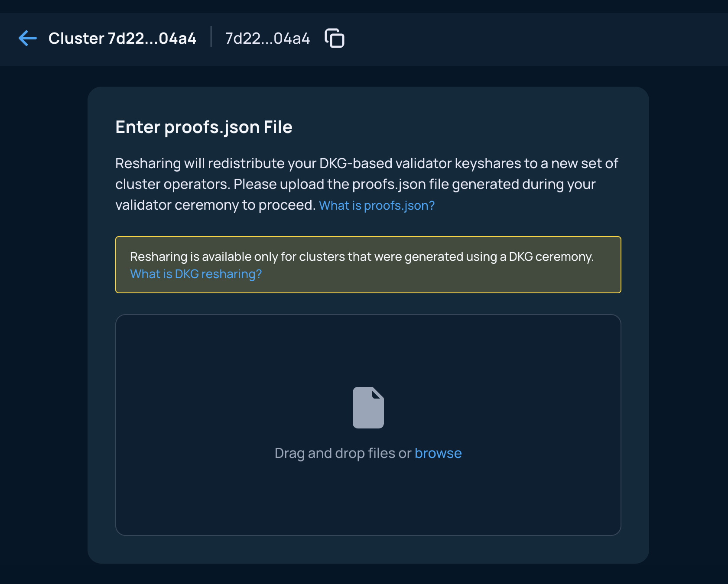Click the yellow resharing warning banner

(368, 265)
